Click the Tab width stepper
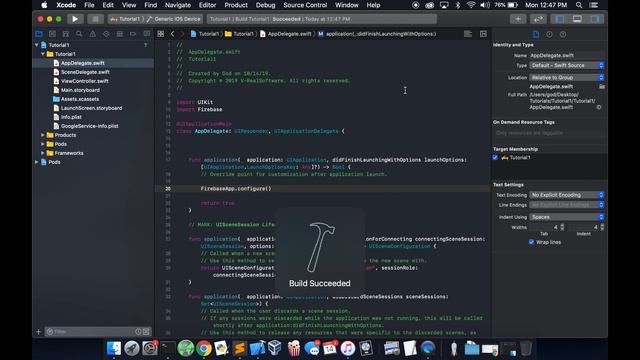The height and width of the screenshot is (360, 640). click(562, 227)
